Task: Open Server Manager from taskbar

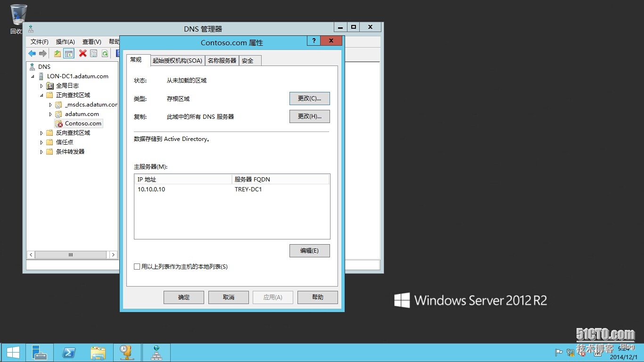Action: 39,353
